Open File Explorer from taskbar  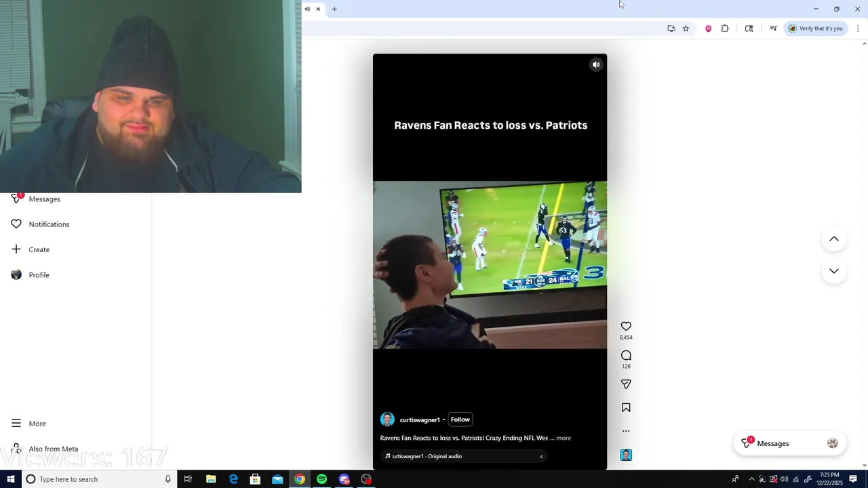point(211,479)
